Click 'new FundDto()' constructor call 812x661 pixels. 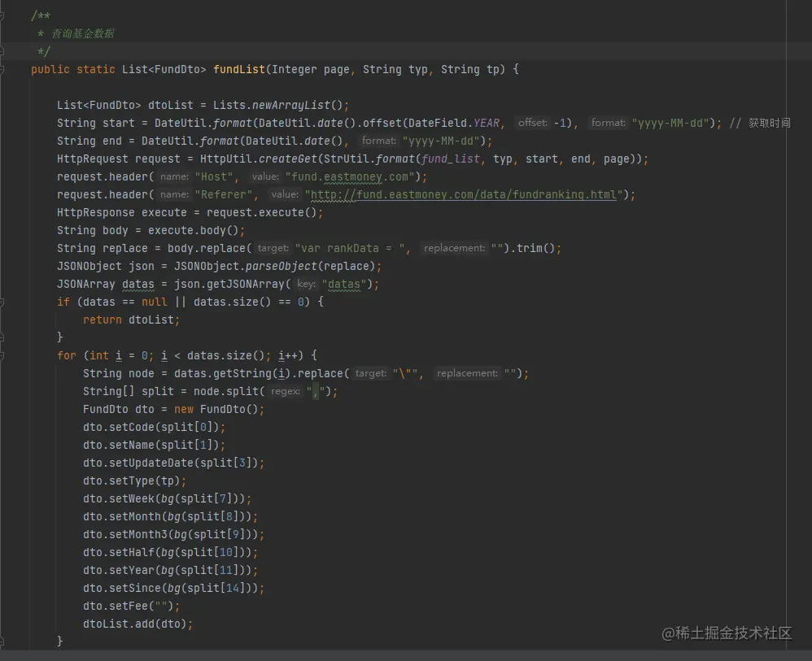(216, 410)
